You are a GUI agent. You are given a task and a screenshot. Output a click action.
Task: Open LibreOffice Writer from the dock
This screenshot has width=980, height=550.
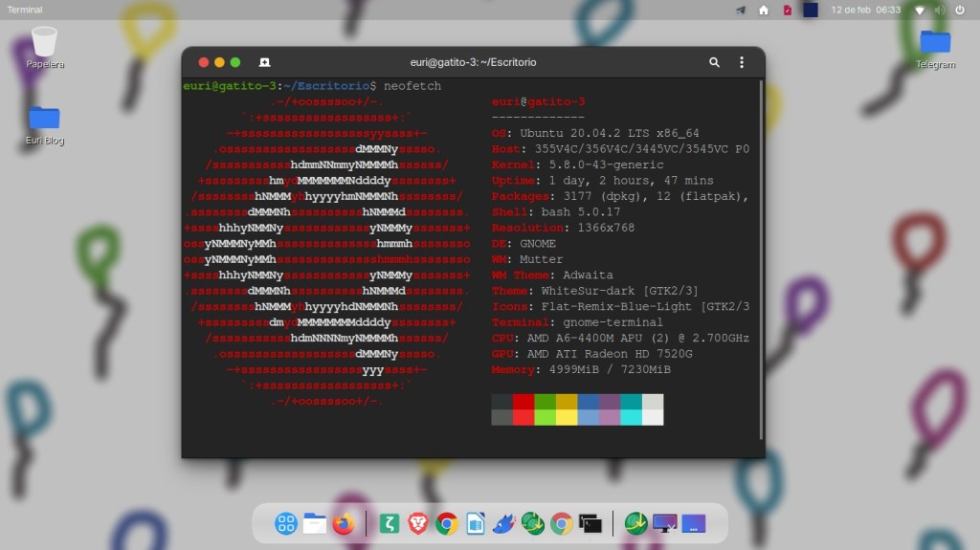pos(476,523)
